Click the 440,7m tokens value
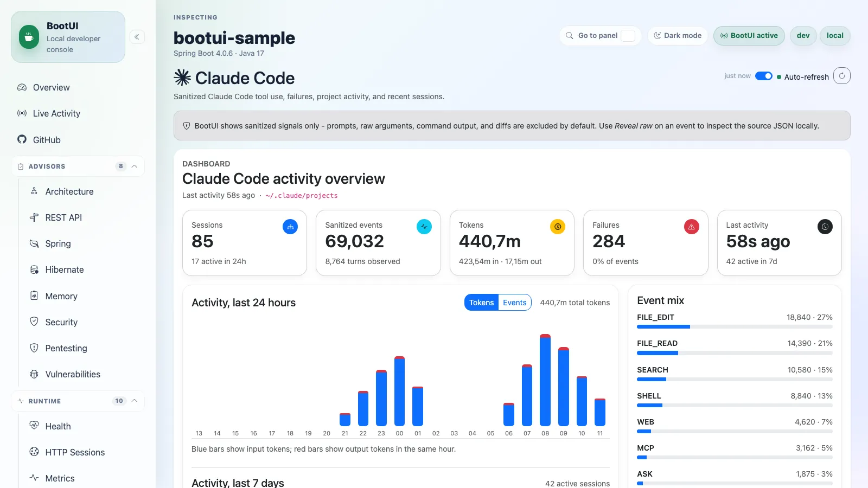Viewport: 868px width, 488px height. (490, 241)
